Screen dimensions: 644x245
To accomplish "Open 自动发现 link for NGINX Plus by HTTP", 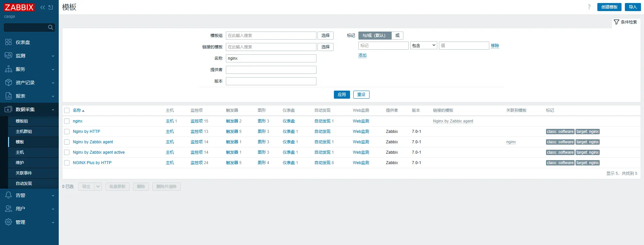I will (323, 163).
